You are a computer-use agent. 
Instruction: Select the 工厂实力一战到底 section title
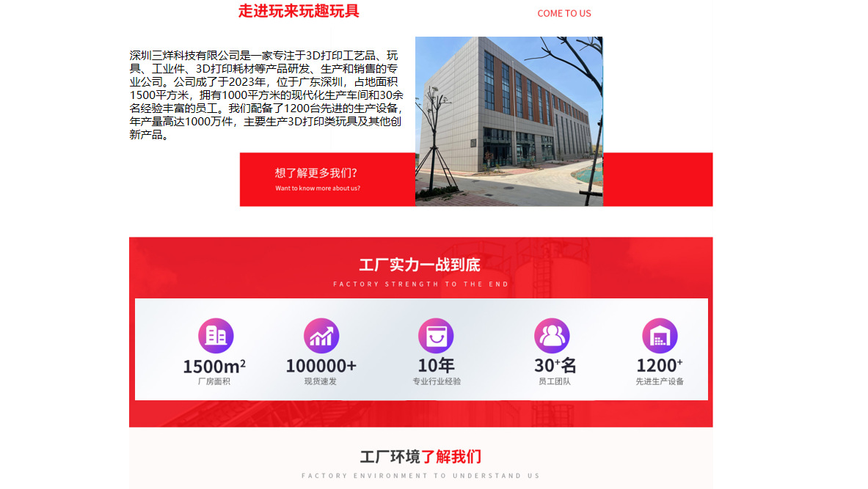[x=420, y=265]
